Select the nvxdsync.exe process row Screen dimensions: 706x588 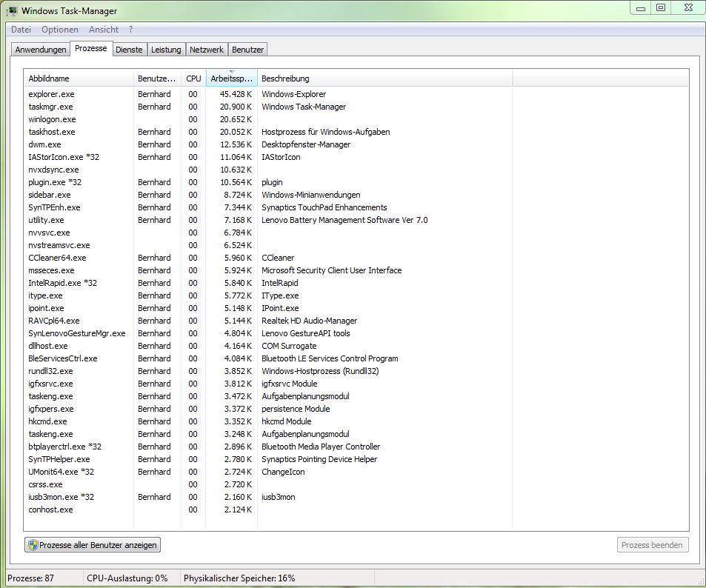coord(268,170)
